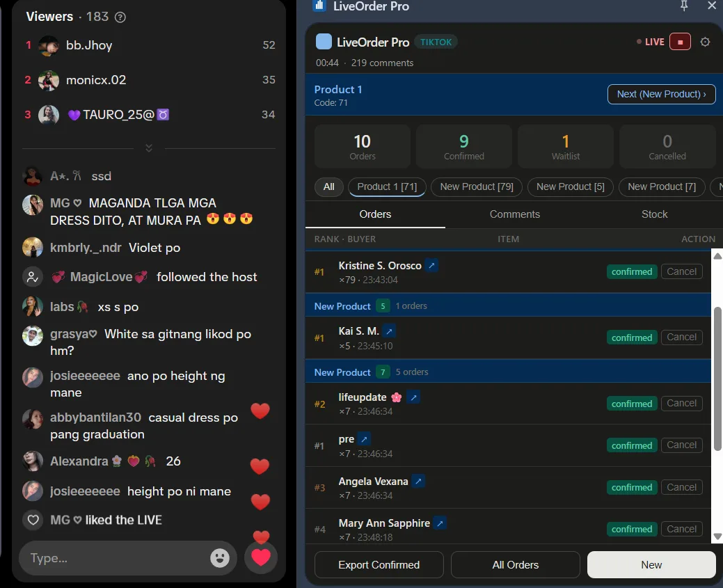The height and width of the screenshot is (588, 723).
Task: Cancel Angela Vexana's order
Action: point(681,488)
